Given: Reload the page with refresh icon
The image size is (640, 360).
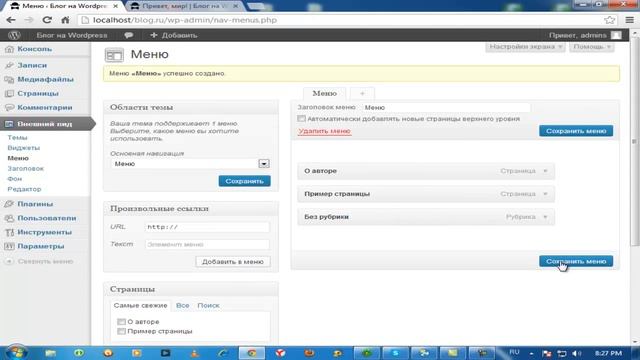Looking at the screenshot, I should point(47,20).
